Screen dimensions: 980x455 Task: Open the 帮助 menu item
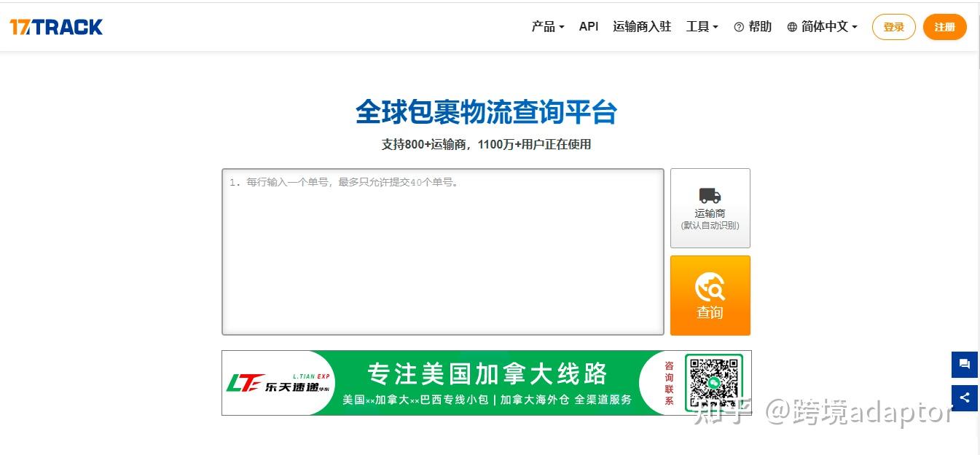coord(758,26)
